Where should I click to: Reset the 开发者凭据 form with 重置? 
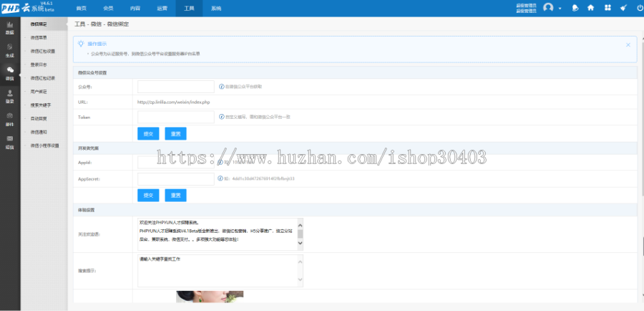click(176, 196)
